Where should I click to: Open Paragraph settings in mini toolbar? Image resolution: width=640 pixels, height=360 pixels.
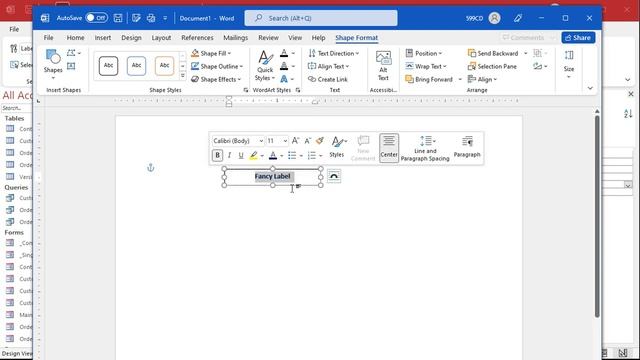point(467,147)
